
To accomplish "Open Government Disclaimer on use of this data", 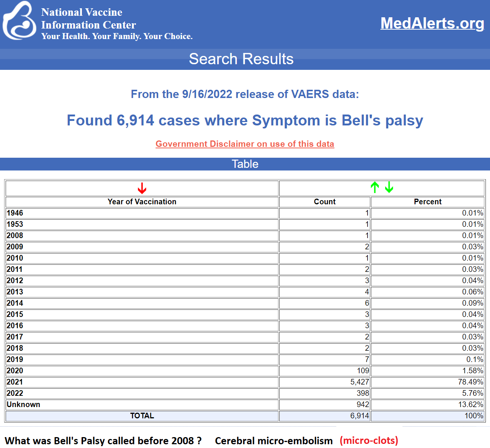I will point(245,144).
